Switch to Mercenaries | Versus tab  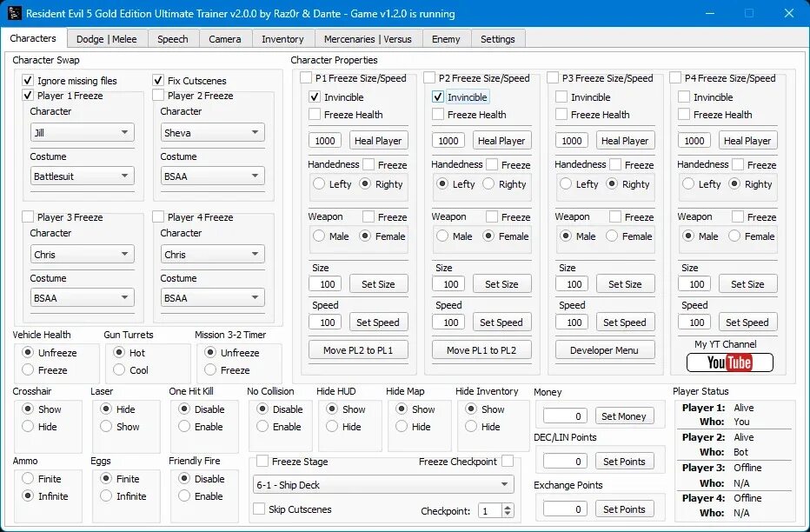(x=368, y=39)
